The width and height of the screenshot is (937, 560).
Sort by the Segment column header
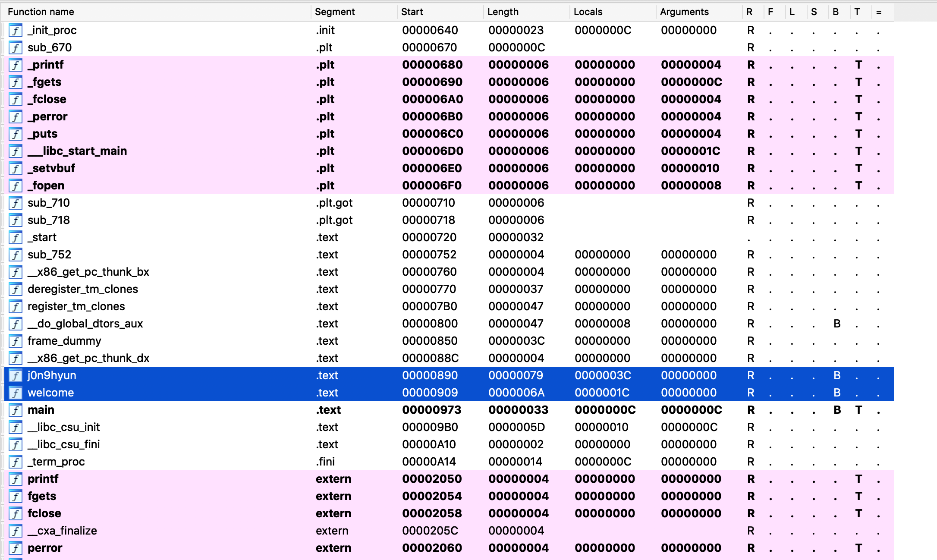click(334, 12)
